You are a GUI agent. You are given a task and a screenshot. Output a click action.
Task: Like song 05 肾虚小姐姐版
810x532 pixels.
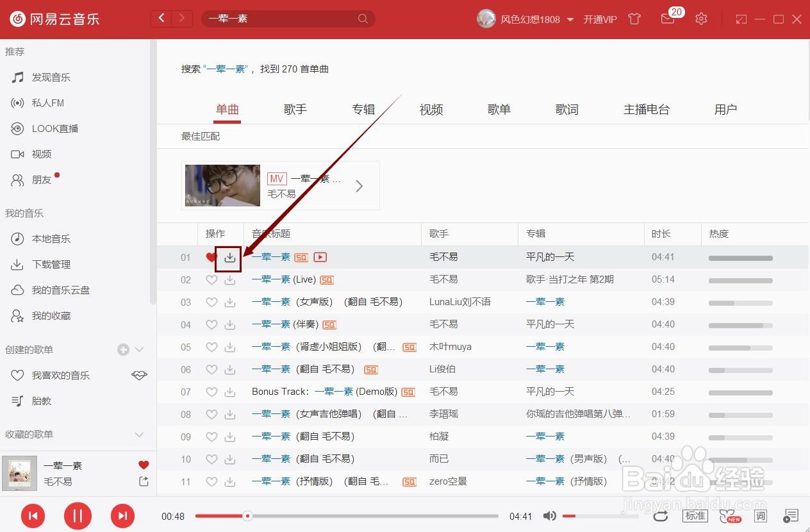(211, 347)
